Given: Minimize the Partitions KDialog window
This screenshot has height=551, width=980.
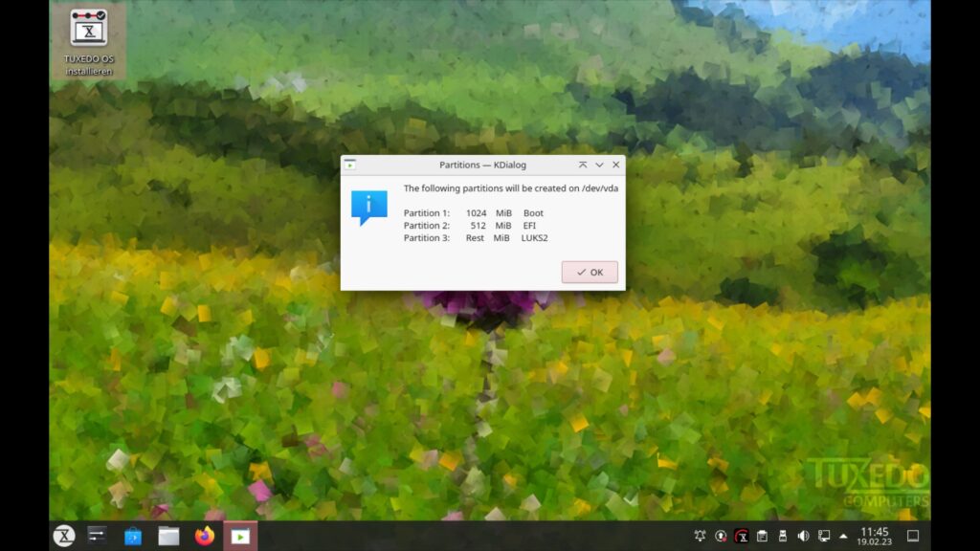Looking at the screenshot, I should tap(599, 165).
